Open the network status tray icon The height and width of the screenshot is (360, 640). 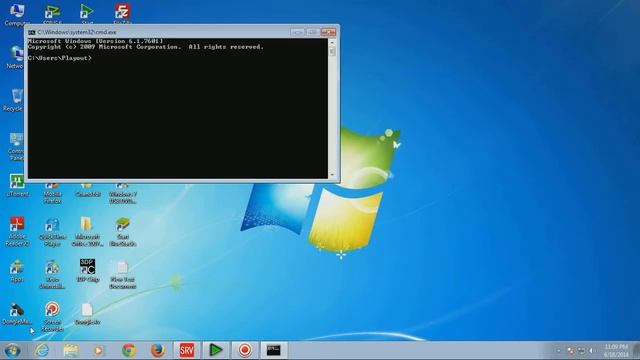click(581, 351)
